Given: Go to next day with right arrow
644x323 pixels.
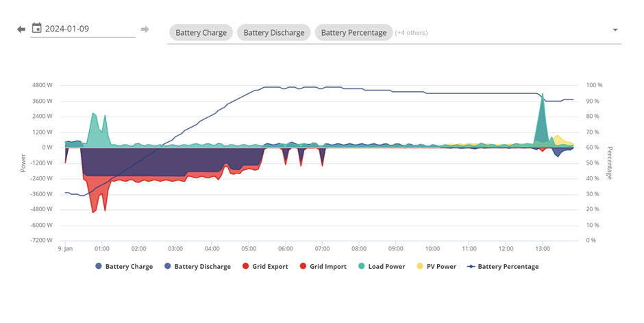Looking at the screenshot, I should click(145, 29).
